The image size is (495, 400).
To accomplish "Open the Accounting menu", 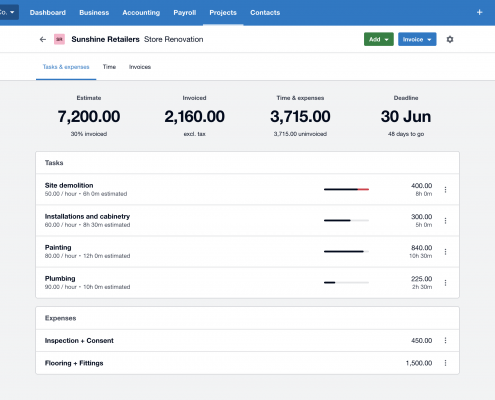I will pyautogui.click(x=141, y=13).
